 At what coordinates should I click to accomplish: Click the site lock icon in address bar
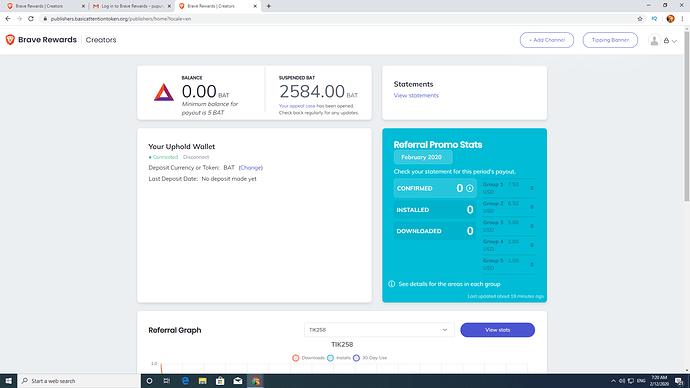point(45,19)
